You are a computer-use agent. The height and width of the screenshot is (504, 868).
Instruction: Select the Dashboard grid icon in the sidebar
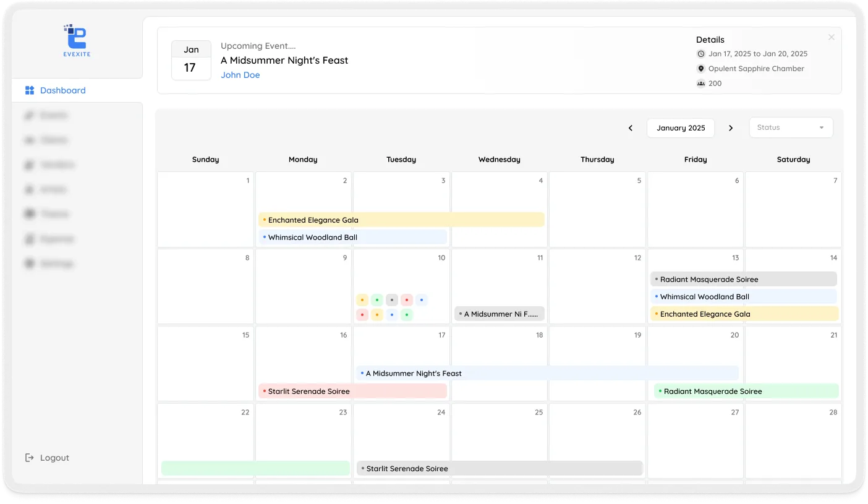pyautogui.click(x=29, y=90)
